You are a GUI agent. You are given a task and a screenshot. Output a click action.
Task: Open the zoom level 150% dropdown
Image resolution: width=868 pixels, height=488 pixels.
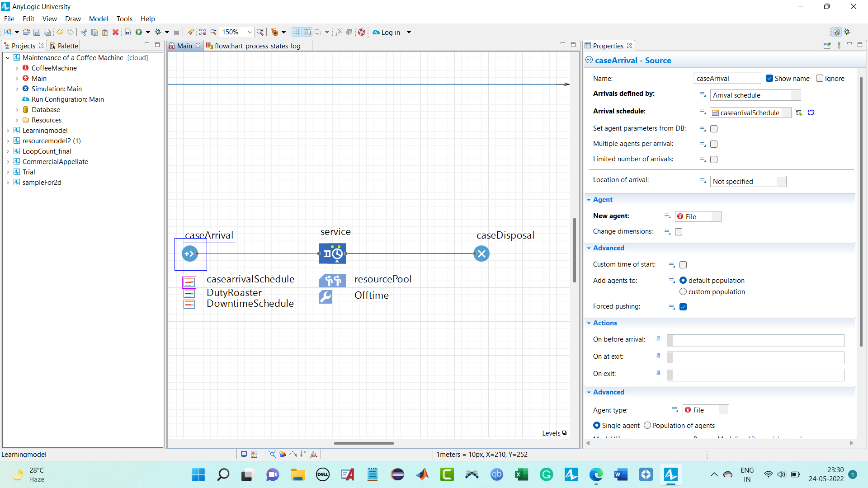250,32
